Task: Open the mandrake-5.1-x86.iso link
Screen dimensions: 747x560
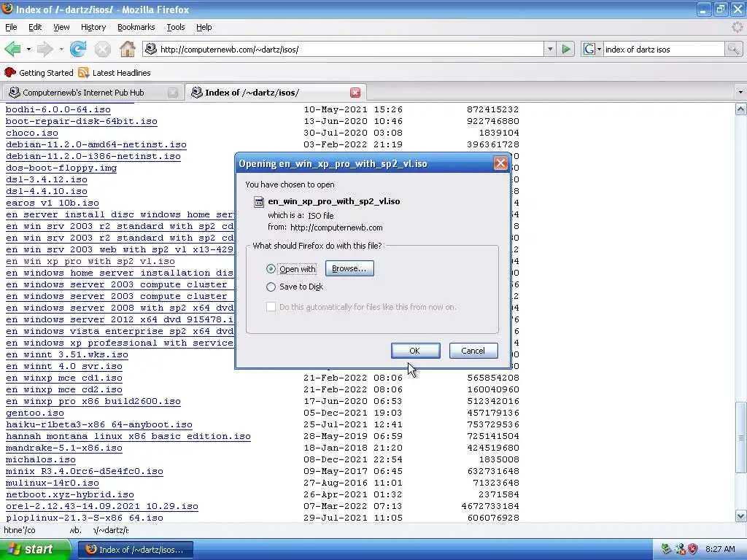Action: coord(64,448)
